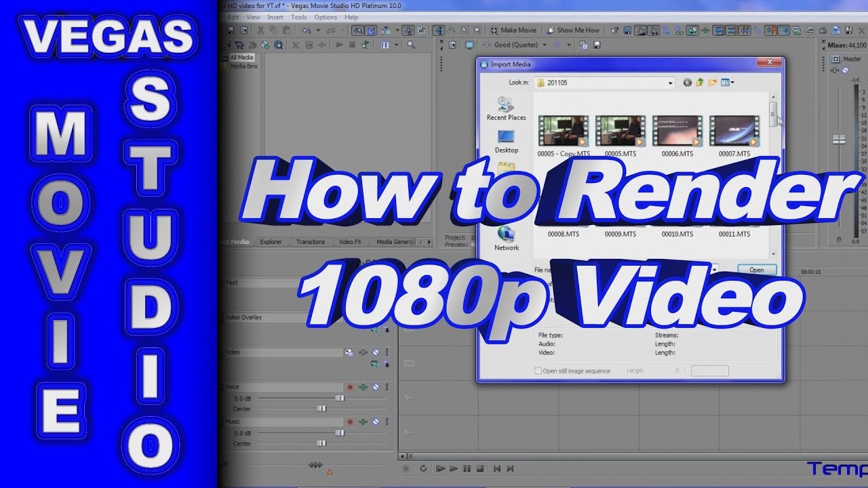Switch to the Transitions tab
Viewport: 868px width, 488px height.
(x=311, y=241)
